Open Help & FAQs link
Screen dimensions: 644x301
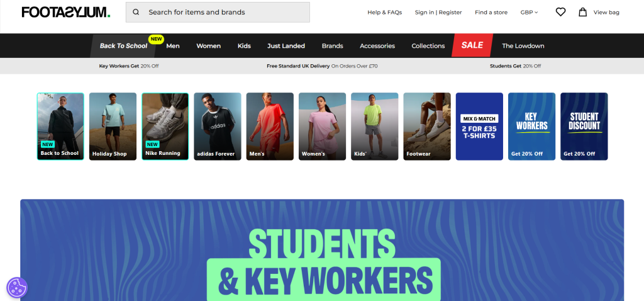click(x=384, y=13)
